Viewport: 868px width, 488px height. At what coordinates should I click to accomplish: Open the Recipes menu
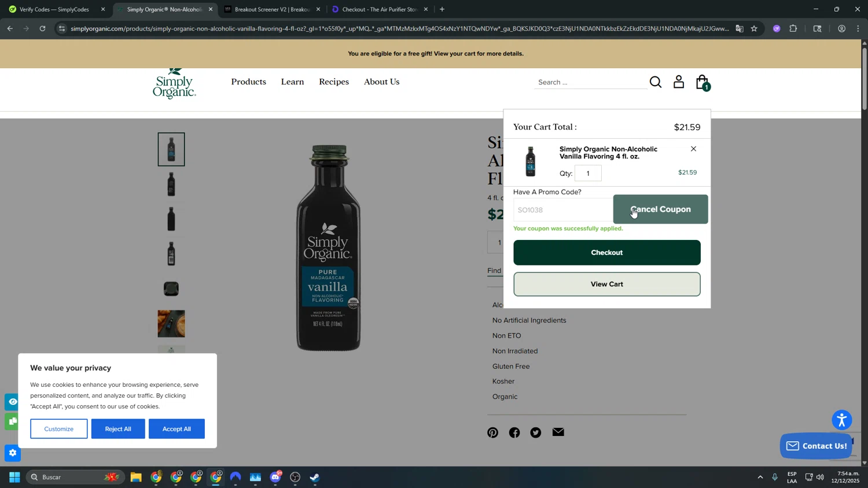pyautogui.click(x=334, y=82)
